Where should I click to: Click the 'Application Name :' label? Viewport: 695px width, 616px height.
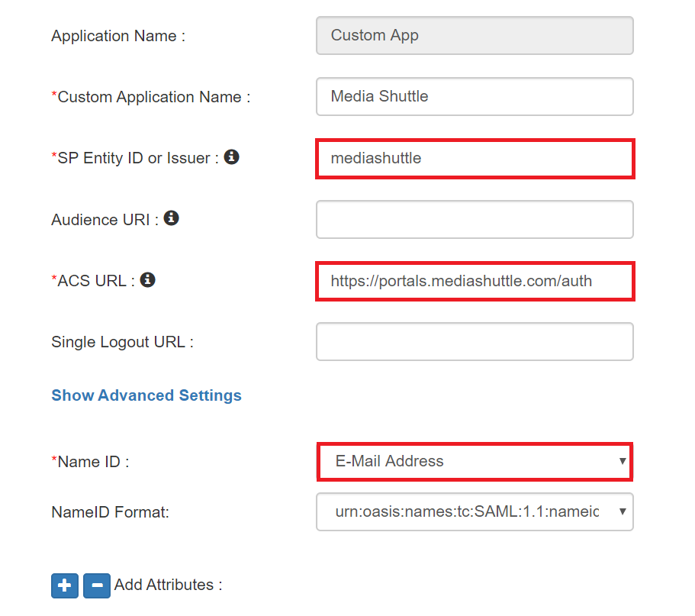(118, 35)
